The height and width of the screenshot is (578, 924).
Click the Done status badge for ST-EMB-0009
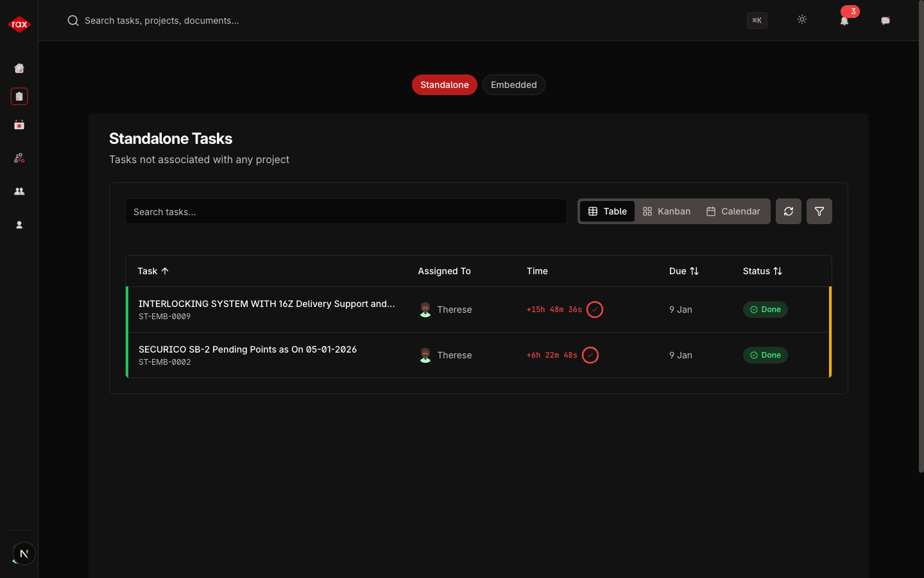tap(766, 310)
